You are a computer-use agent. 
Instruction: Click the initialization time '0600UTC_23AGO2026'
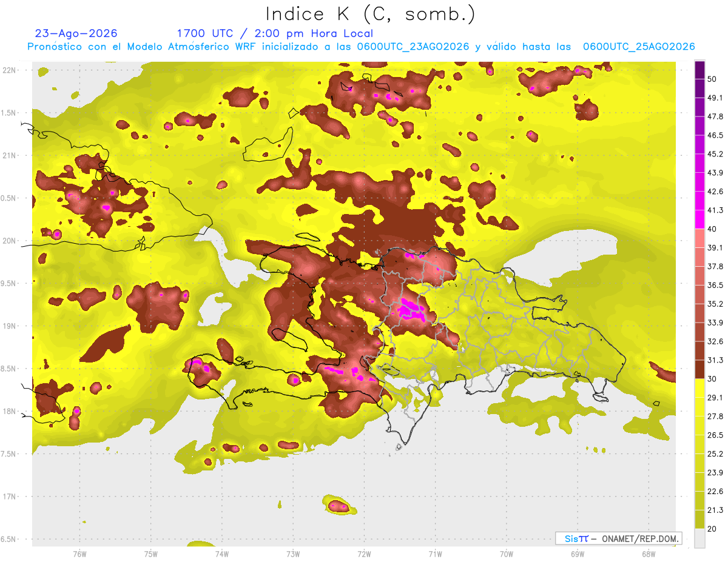click(x=413, y=47)
